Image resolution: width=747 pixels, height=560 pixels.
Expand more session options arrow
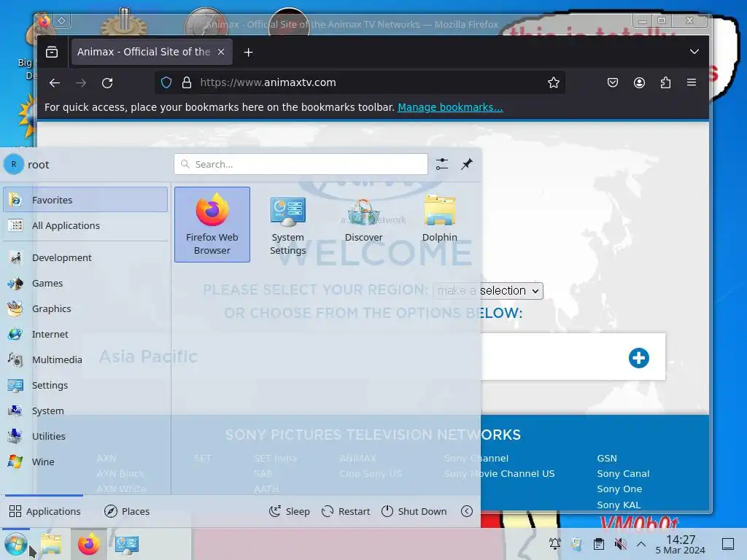tap(467, 511)
